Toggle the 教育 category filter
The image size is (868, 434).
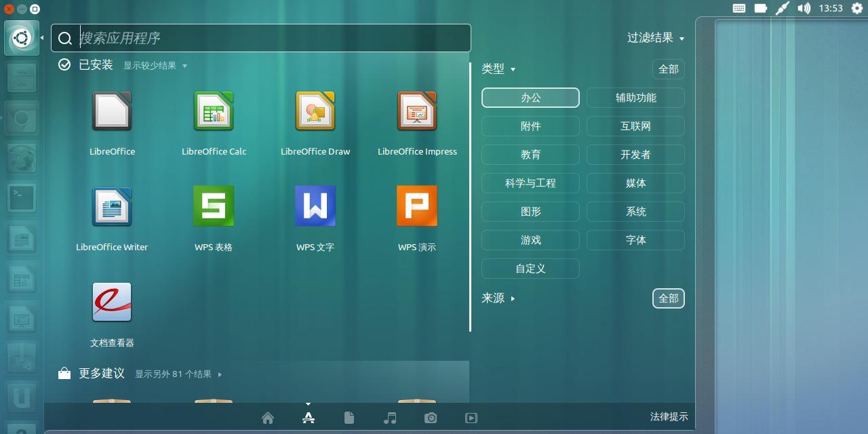tap(530, 155)
